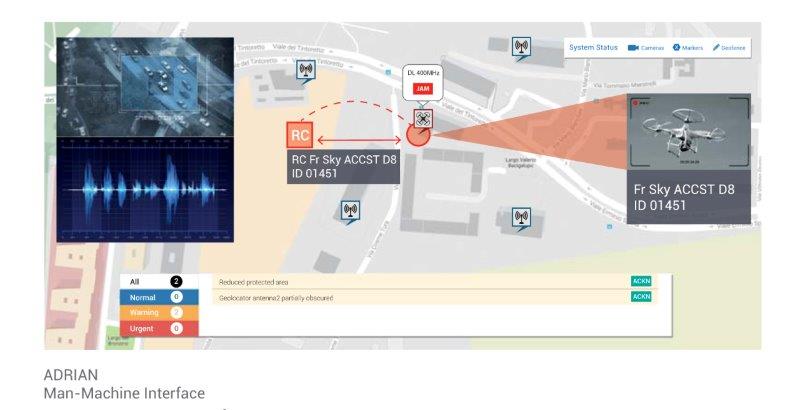Click the blue spectrum waveform display
This screenshot has height=410, width=800.
tap(145, 189)
